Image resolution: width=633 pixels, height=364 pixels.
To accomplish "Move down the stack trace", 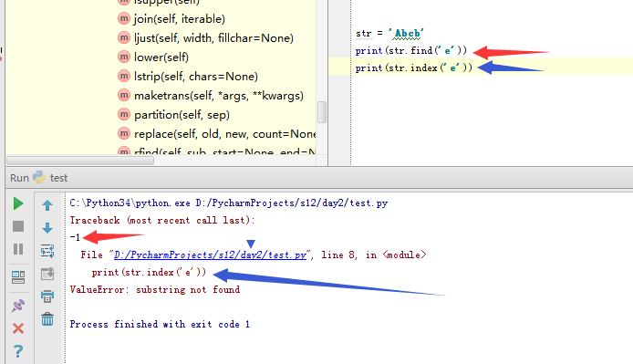I will tap(47, 228).
